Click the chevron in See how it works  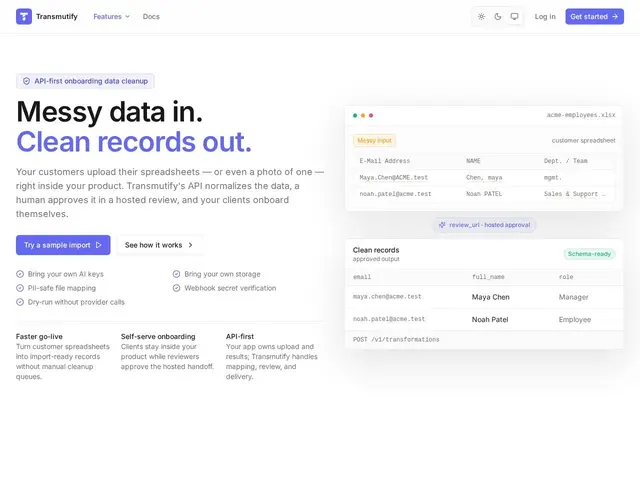[190, 245]
